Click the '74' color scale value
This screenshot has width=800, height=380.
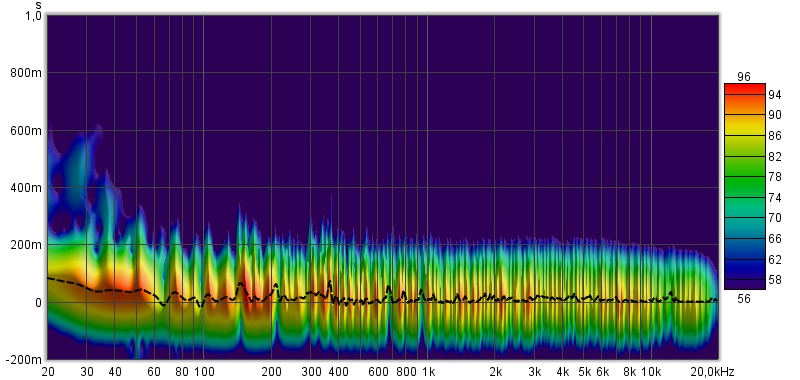775,197
